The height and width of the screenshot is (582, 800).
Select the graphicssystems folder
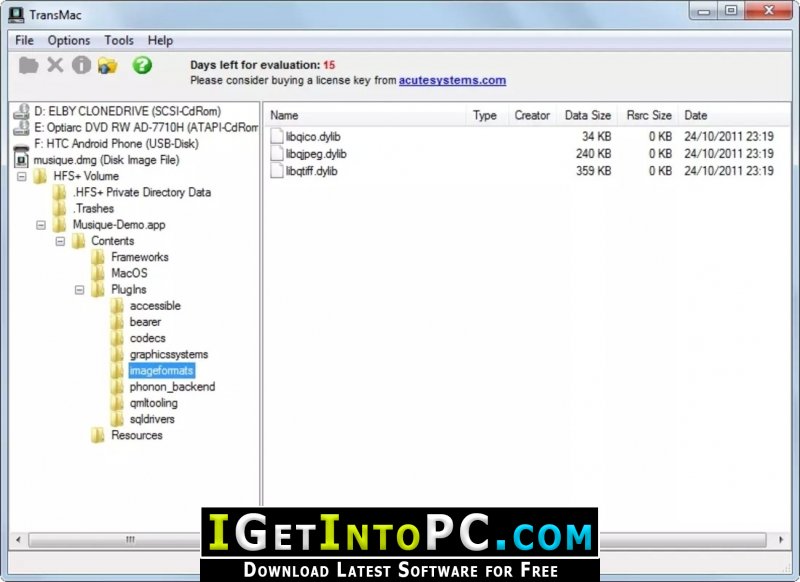(x=169, y=354)
